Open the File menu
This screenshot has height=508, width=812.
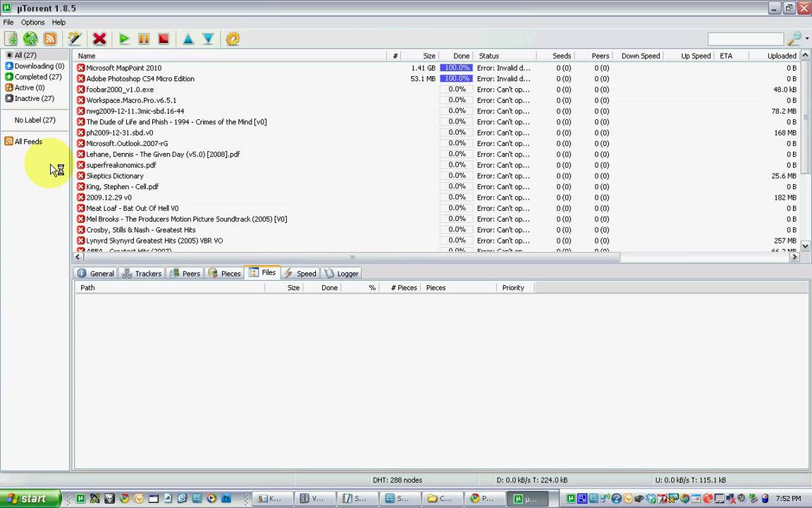pyautogui.click(x=8, y=23)
